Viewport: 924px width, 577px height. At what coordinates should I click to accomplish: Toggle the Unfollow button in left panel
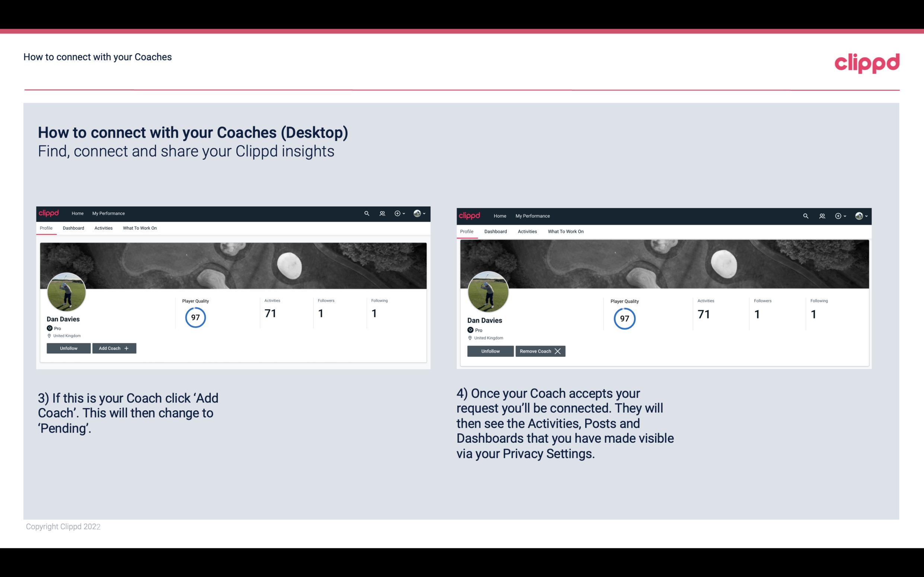pos(68,348)
